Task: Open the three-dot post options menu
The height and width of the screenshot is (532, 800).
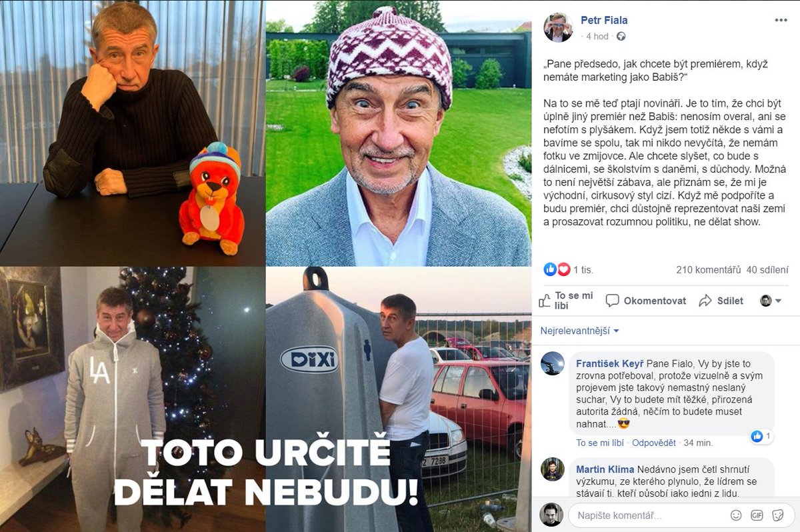Action: click(x=781, y=20)
